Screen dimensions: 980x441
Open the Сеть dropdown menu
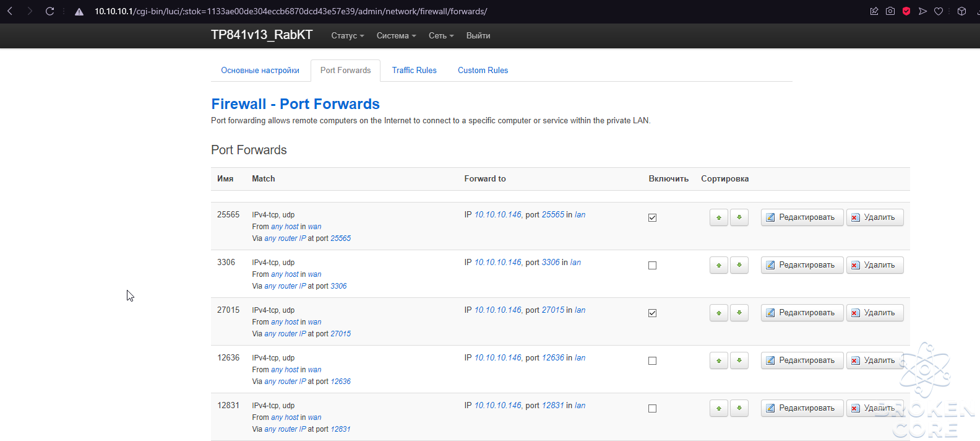441,36
